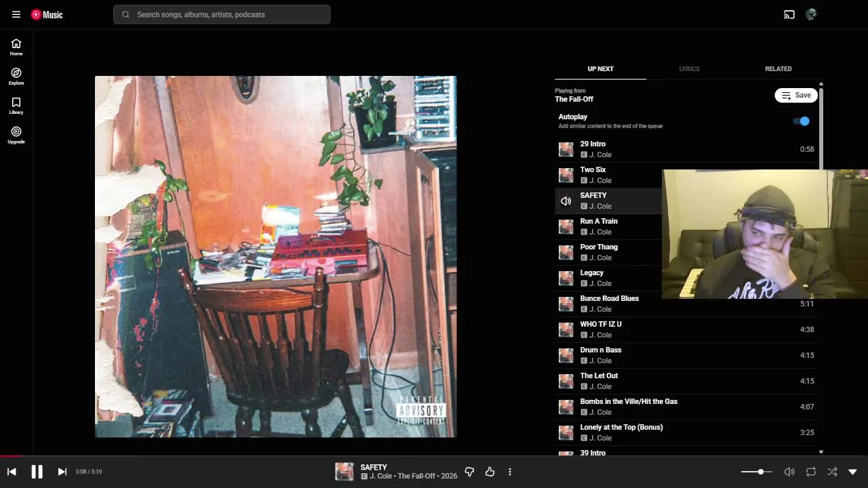Skip to the previous track
Screen dimensions: 868x488
(x=12, y=472)
